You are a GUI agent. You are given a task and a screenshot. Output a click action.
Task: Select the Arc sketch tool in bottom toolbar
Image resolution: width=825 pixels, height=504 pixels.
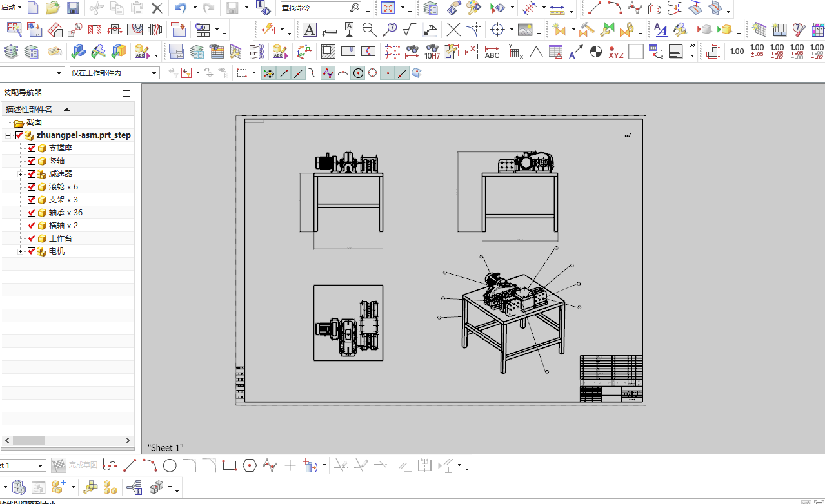point(150,465)
